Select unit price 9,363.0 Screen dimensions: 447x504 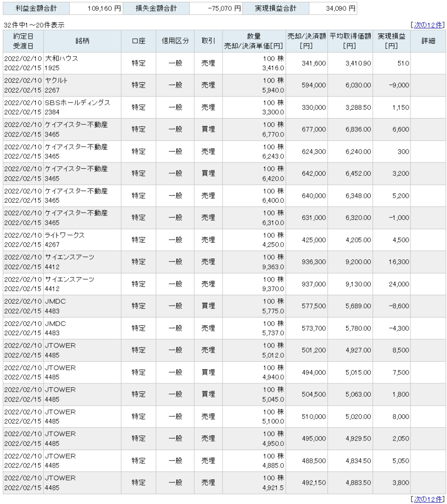tap(273, 267)
